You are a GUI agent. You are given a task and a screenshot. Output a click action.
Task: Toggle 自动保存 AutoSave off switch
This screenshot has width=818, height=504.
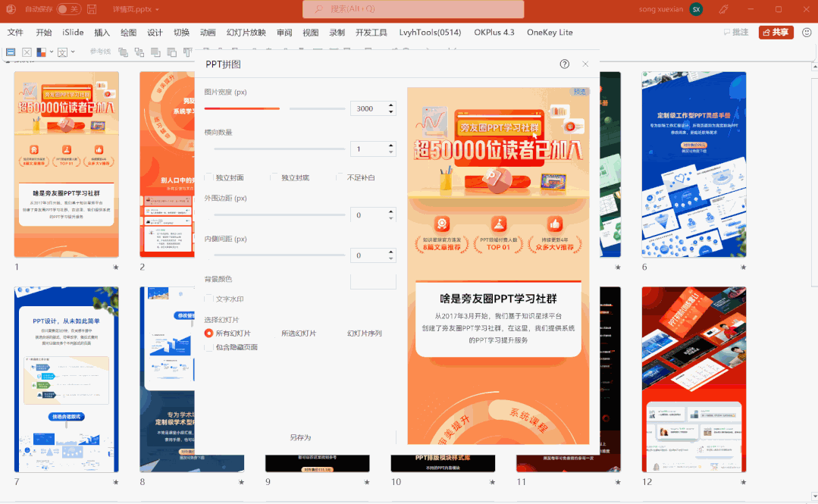tap(68, 8)
